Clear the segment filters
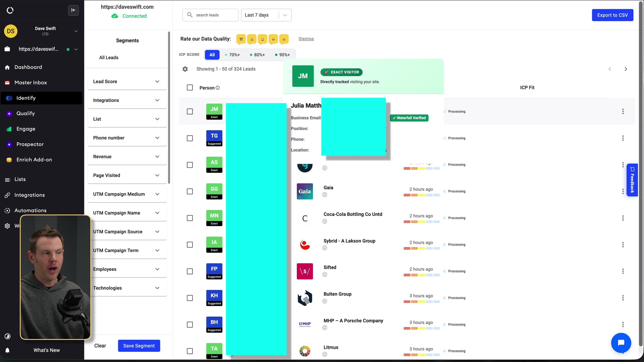This screenshot has height=362, width=644. click(x=100, y=346)
